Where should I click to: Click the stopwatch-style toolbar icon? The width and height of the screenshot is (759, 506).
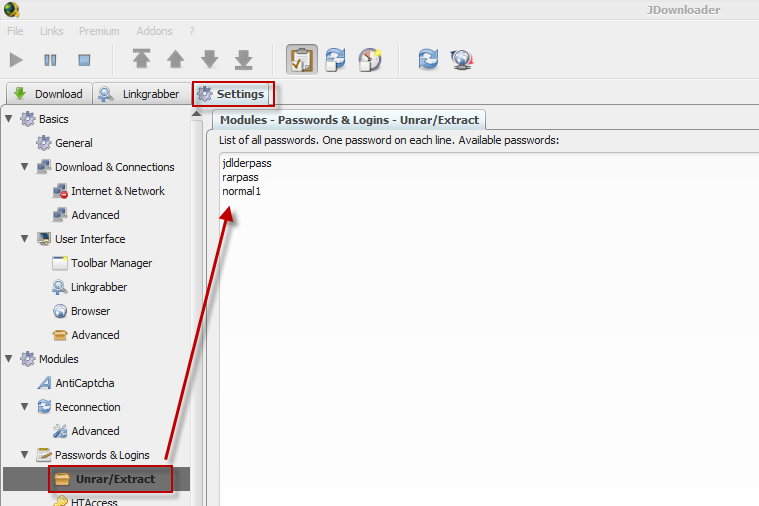coord(370,60)
